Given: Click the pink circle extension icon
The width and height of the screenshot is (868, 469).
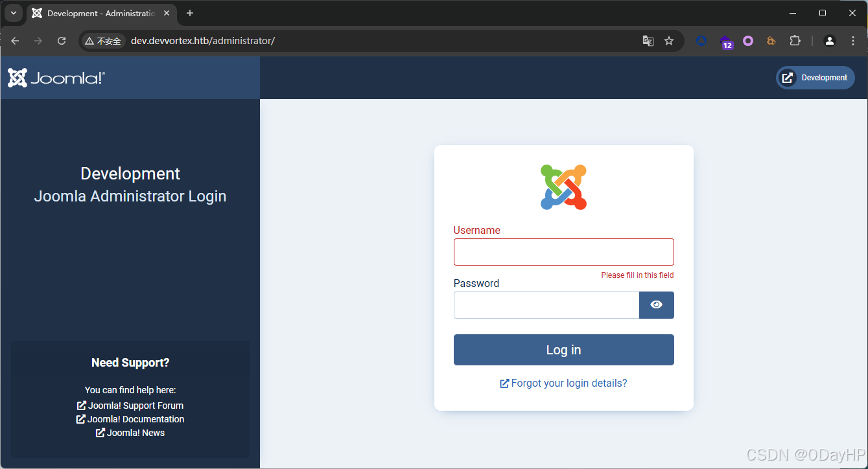Looking at the screenshot, I should point(748,40).
